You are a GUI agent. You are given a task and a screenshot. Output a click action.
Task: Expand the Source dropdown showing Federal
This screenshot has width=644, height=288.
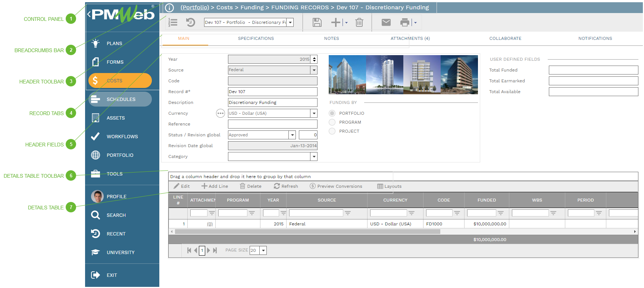pos(314,70)
